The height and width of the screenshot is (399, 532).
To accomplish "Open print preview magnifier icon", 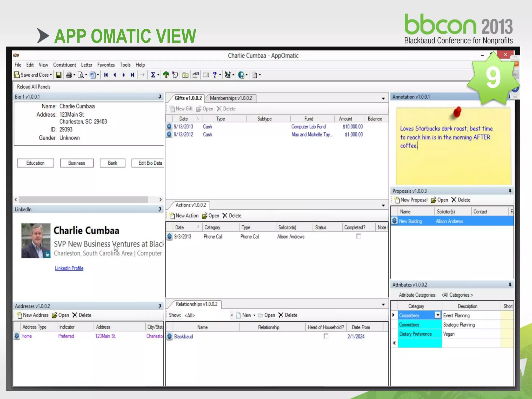I will (x=81, y=75).
